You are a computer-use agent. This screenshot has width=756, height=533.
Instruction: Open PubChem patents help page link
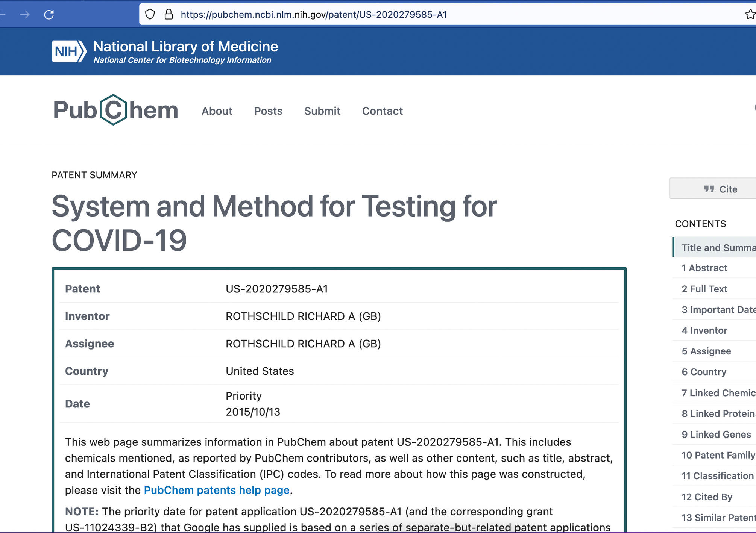217,490
